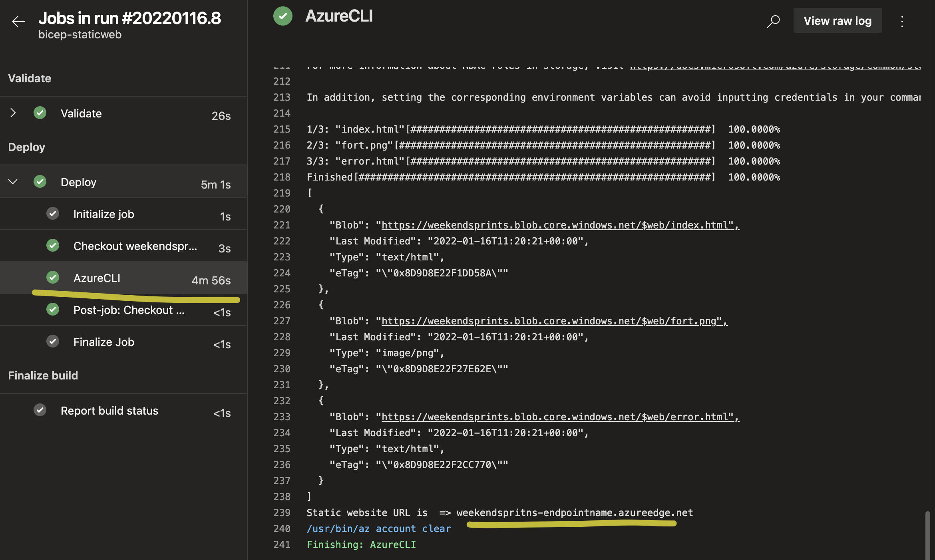
Task: Click log line number 239
Action: [282, 513]
